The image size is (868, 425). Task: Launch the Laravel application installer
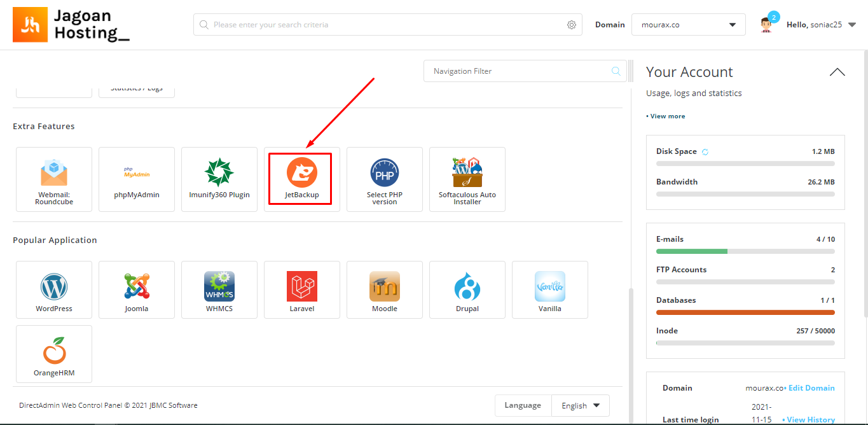click(301, 290)
